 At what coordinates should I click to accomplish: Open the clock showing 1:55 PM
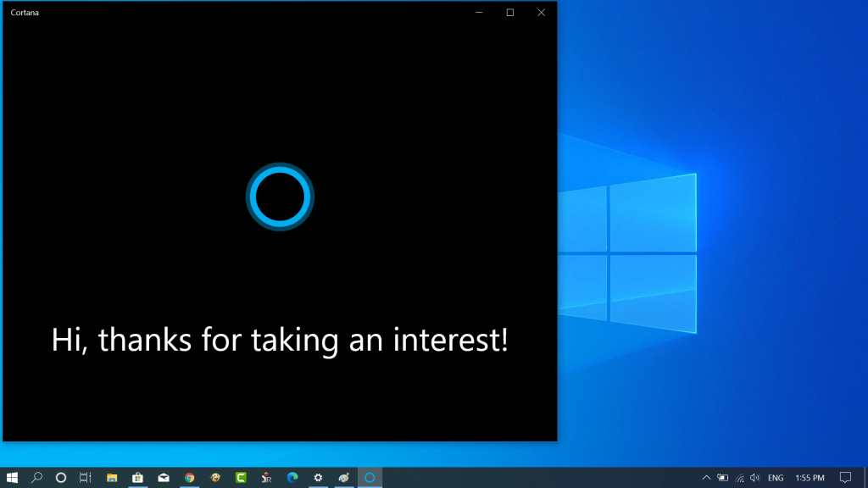coord(810,478)
